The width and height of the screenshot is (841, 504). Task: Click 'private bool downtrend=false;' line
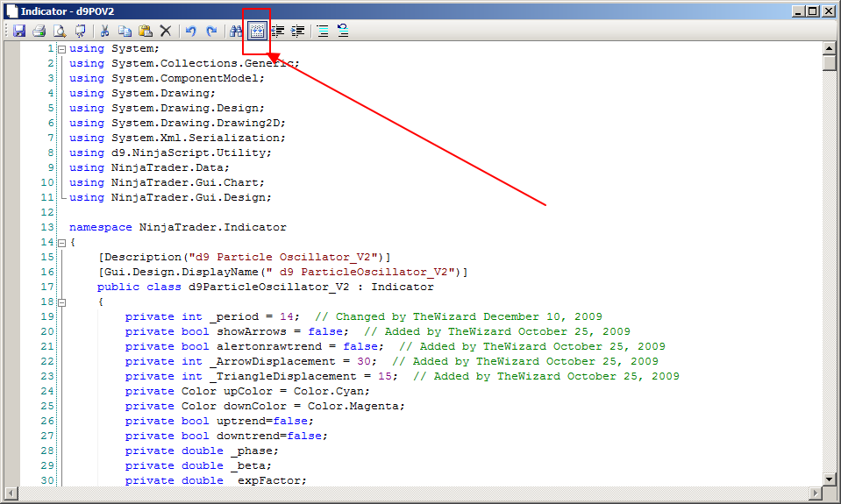(x=226, y=437)
